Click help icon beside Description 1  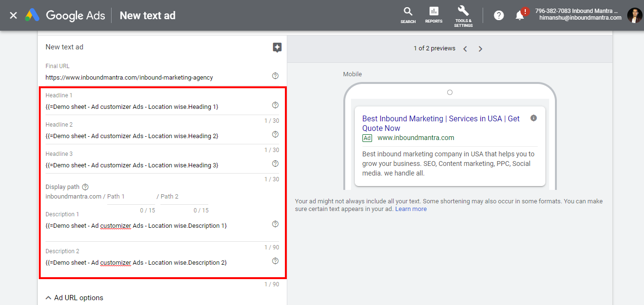pyautogui.click(x=275, y=224)
